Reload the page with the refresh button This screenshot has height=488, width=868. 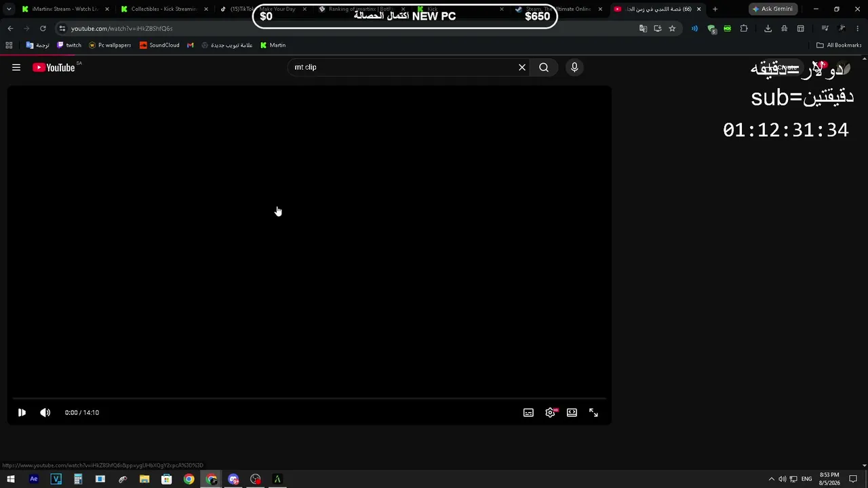(43, 28)
